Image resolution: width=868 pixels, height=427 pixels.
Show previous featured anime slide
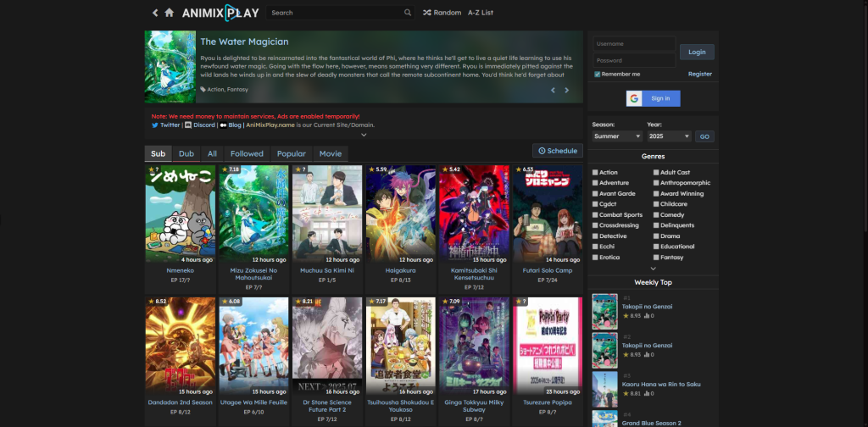coord(553,90)
